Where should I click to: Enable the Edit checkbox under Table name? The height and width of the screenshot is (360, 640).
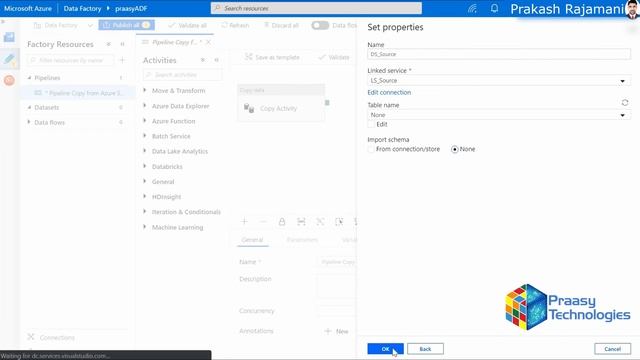[x=371, y=124]
